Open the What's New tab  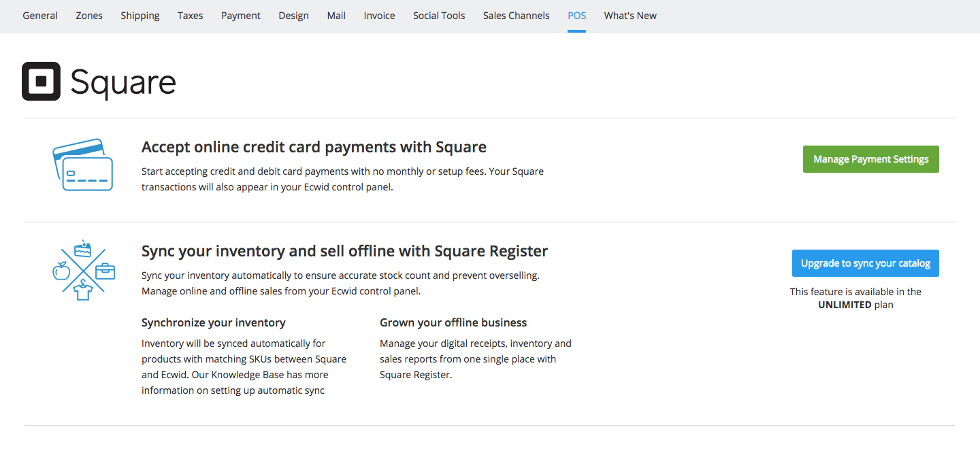pyautogui.click(x=630, y=16)
